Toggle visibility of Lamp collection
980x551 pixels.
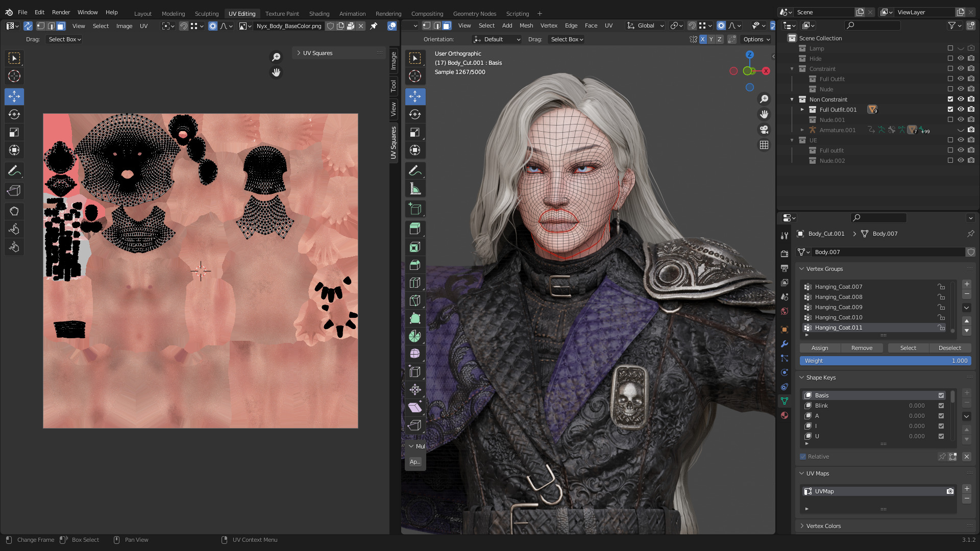tap(961, 48)
